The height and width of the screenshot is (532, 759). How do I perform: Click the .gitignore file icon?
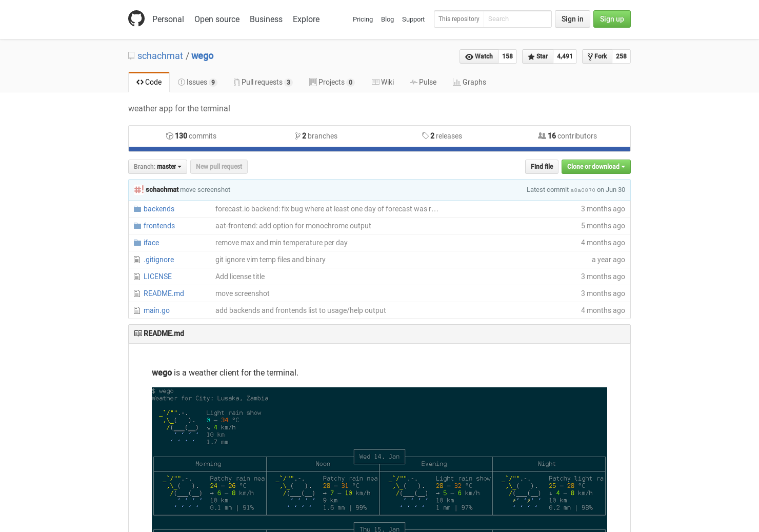137,260
